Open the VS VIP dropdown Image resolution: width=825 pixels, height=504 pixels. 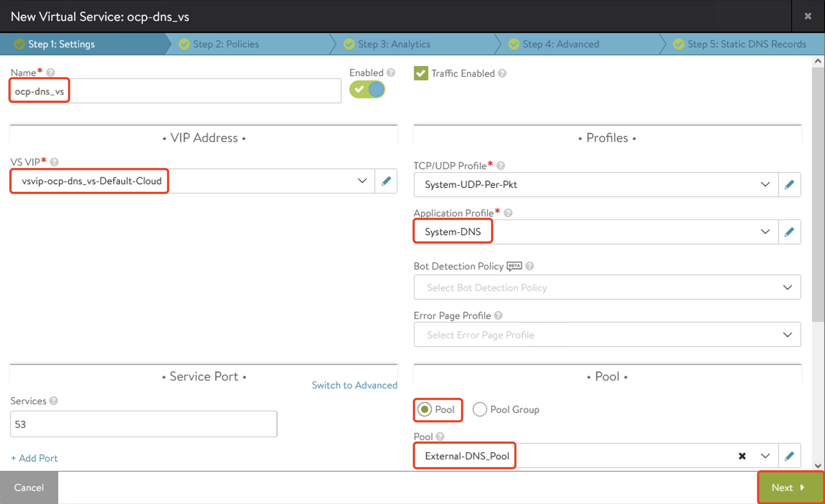tap(362, 181)
